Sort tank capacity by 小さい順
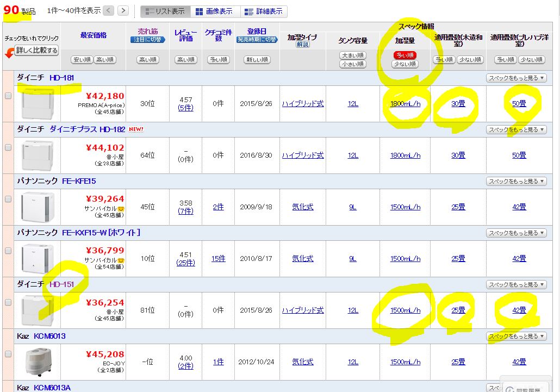 353,64
